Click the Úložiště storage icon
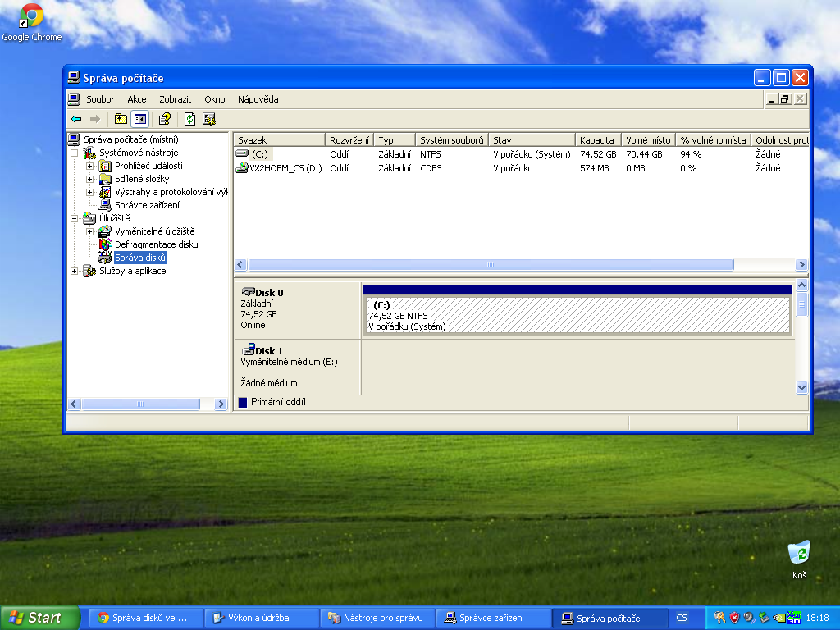The image size is (840, 630). click(x=89, y=218)
